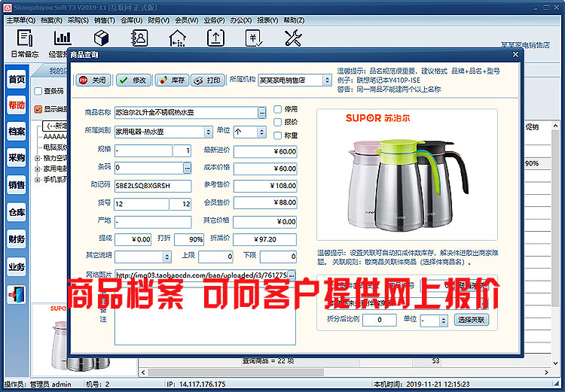Open the 帮助(Z) menu in menu bar
The height and width of the screenshot is (392, 565).
(x=294, y=20)
